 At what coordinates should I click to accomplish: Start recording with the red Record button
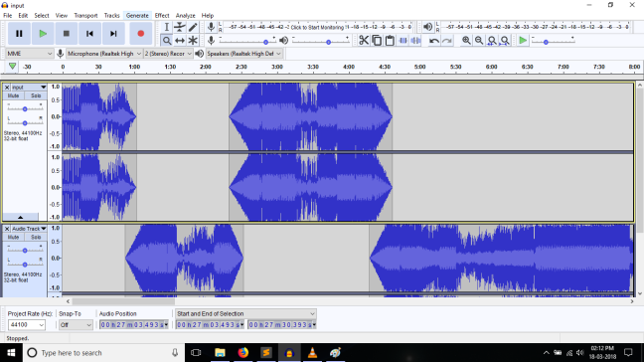[140, 33]
